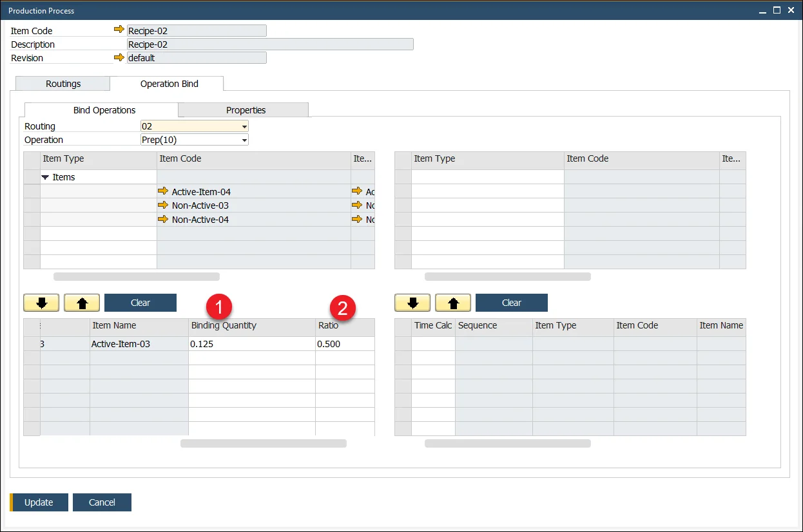Click the Item Code link arrow for Recipe-02
Viewport: 803px width, 532px height.
click(x=119, y=30)
